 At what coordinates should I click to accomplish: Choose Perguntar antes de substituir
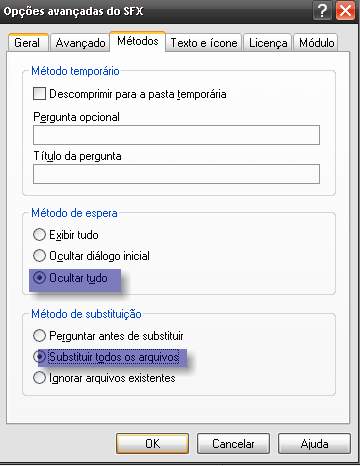point(39,336)
